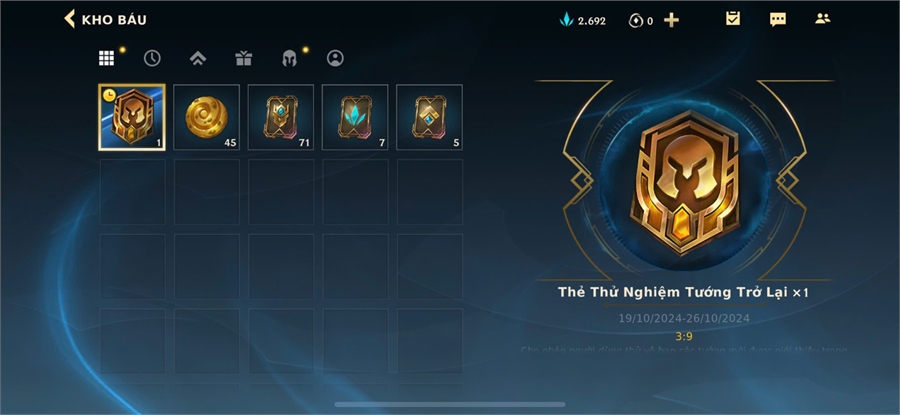The height and width of the screenshot is (415, 900).
Task: Click the wild core currency icon
Action: [x=635, y=21]
